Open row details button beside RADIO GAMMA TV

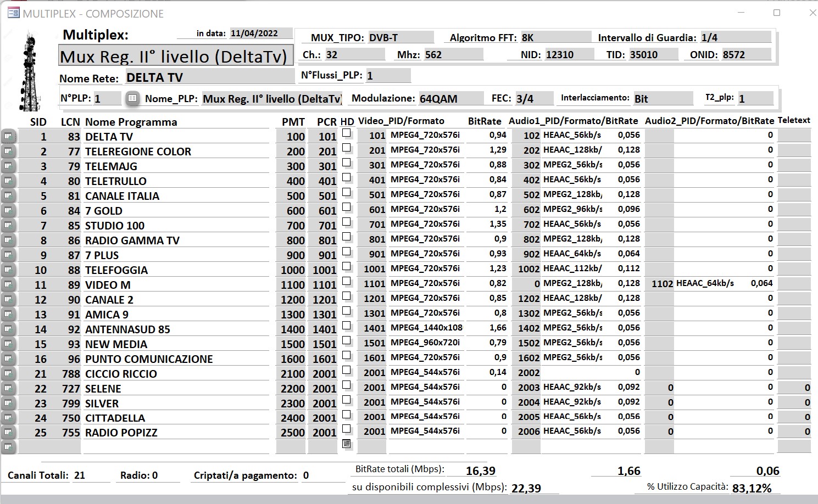(8, 240)
